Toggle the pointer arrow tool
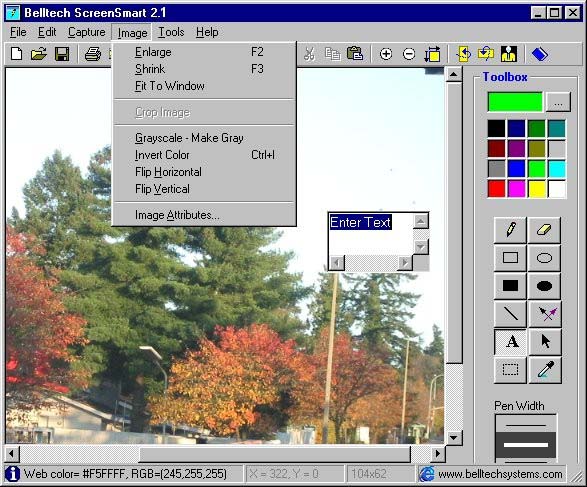This screenshot has height=487, width=587. click(545, 342)
